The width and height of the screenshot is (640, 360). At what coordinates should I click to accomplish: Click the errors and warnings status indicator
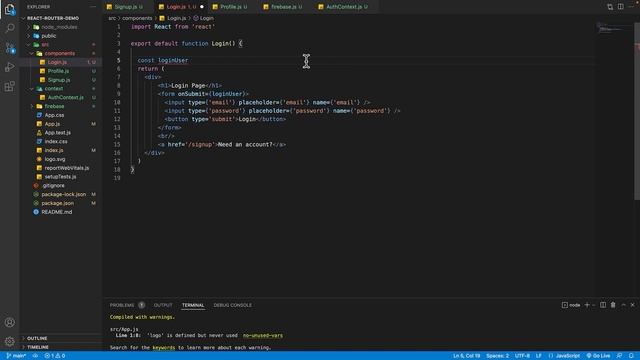tap(55, 356)
